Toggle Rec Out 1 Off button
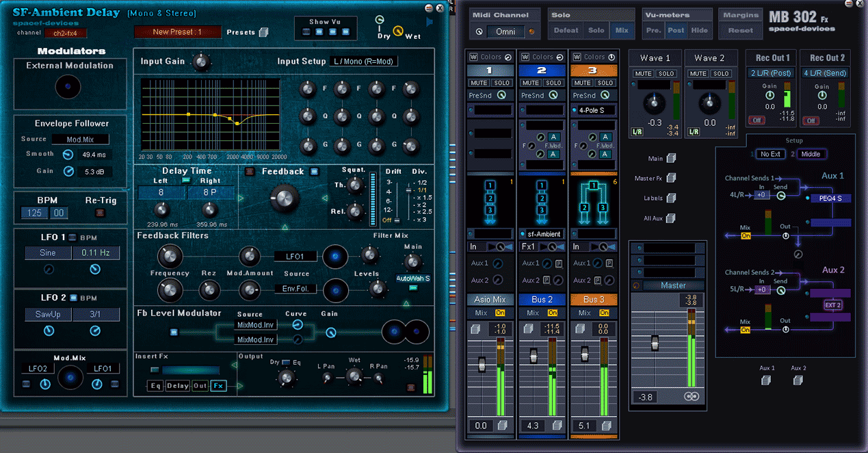Viewport: 868px width, 453px height. point(756,120)
